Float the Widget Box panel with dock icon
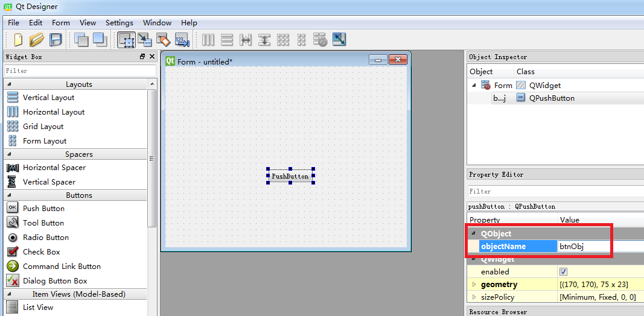The width and height of the screenshot is (644, 316). [142, 57]
